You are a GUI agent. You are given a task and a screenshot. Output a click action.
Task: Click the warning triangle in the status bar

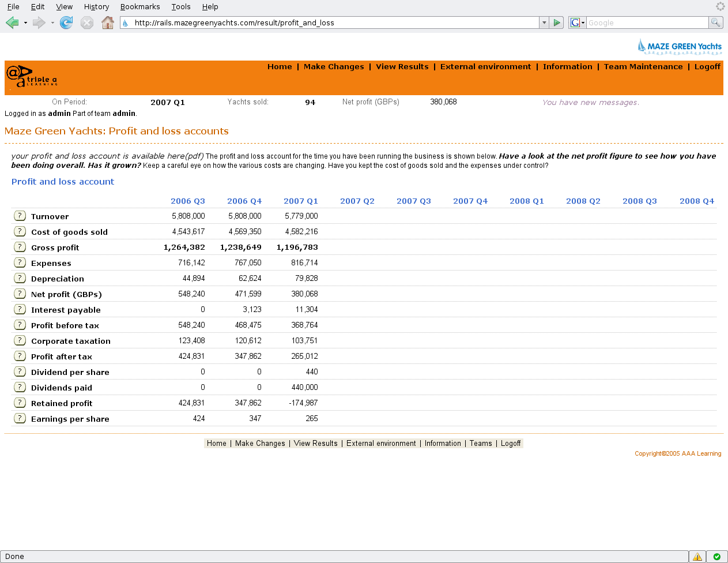697,556
